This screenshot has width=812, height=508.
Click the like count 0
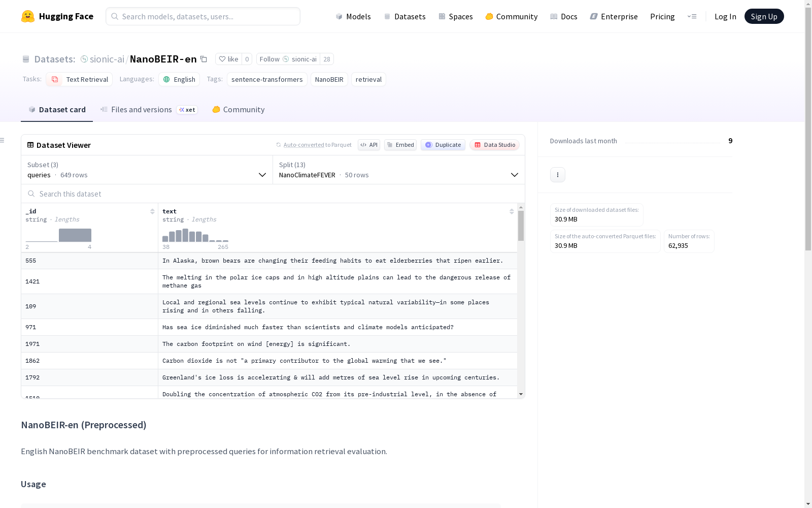coord(247,59)
